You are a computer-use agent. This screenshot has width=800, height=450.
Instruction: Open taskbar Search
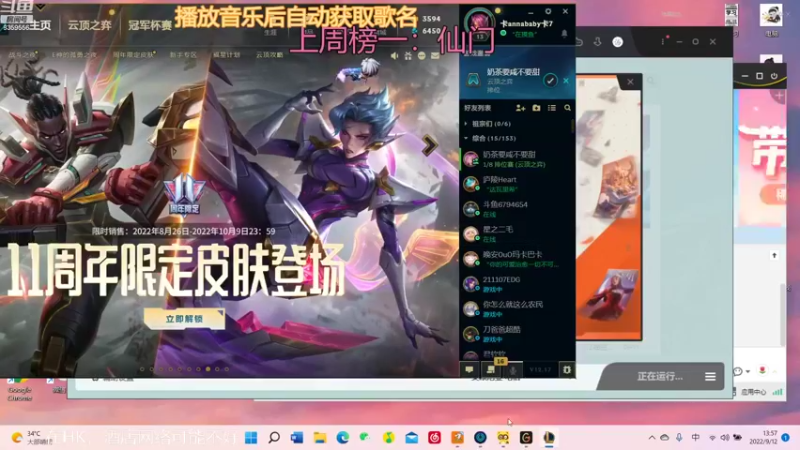pyautogui.click(x=274, y=438)
